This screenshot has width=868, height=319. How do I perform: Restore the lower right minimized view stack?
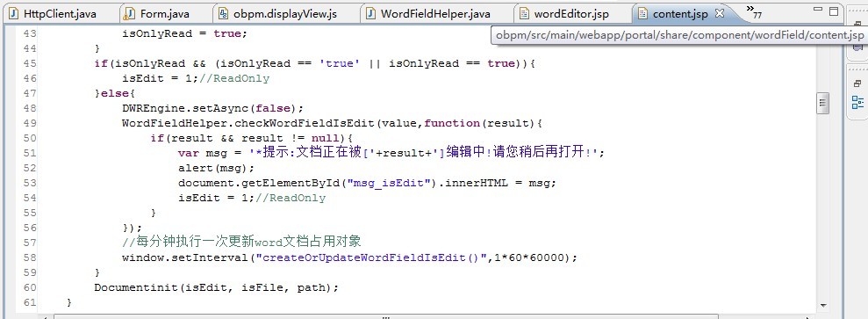(x=857, y=83)
